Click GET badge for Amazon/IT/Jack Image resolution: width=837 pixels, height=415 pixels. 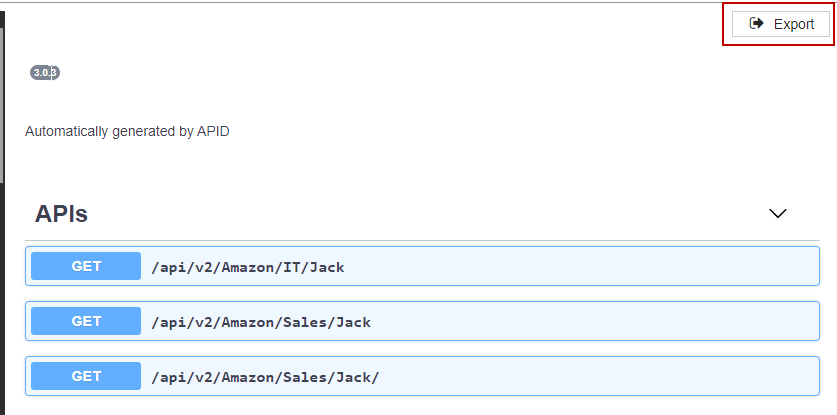click(86, 266)
